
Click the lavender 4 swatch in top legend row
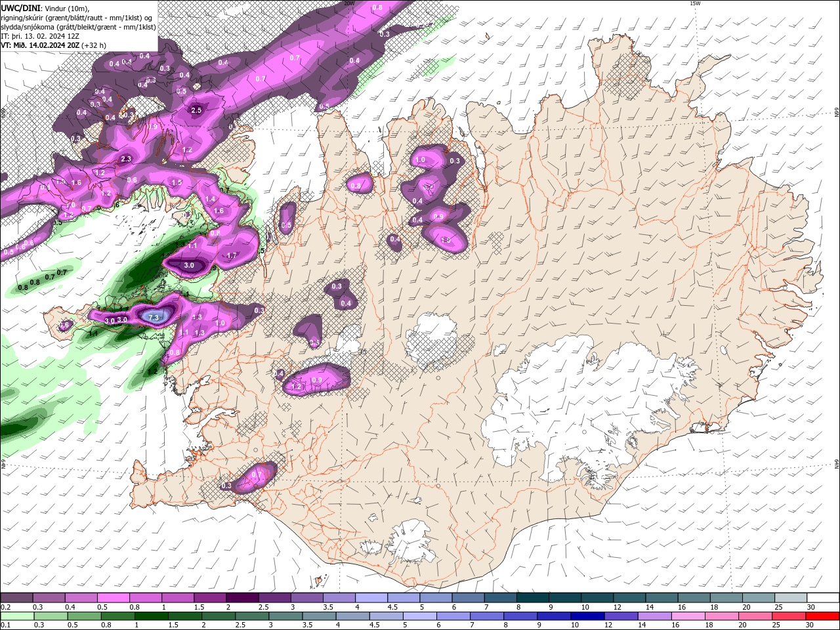pos(371,598)
